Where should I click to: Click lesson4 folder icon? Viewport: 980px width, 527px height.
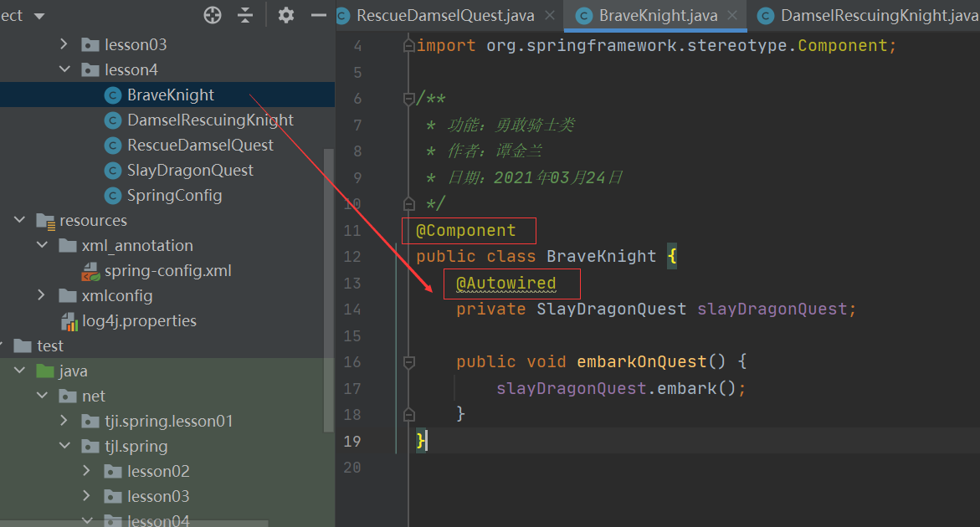pyautogui.click(x=90, y=70)
